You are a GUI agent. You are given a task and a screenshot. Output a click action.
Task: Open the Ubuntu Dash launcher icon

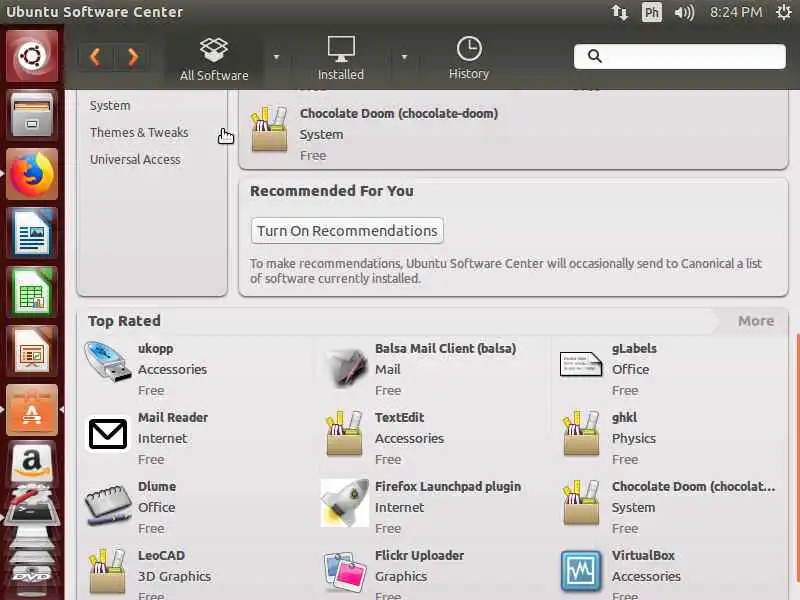(32, 56)
